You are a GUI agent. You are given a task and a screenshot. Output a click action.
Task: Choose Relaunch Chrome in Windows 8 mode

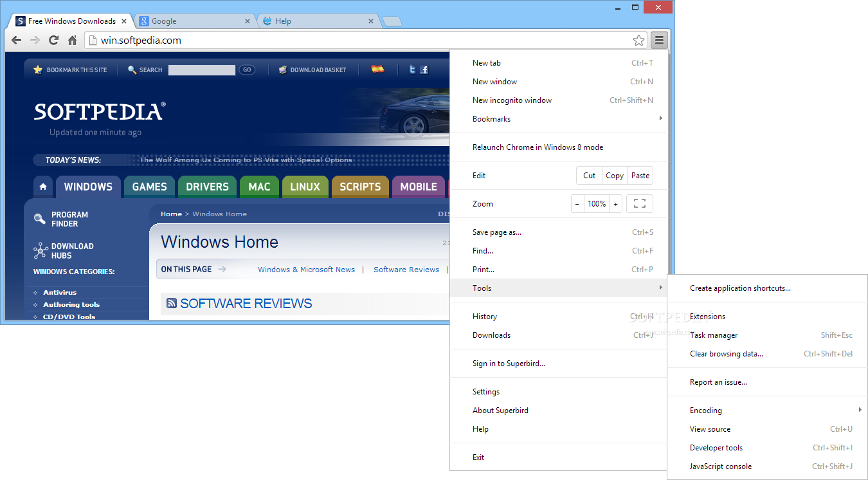(559, 147)
